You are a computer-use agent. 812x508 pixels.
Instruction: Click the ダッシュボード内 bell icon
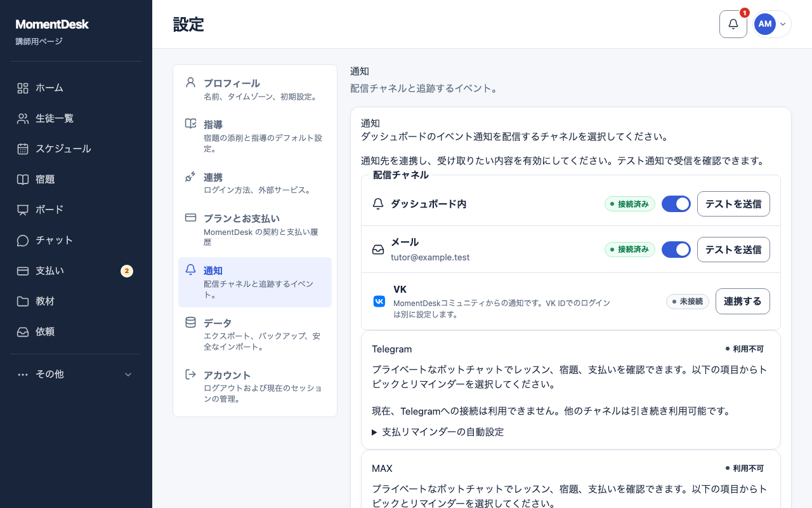click(x=378, y=204)
